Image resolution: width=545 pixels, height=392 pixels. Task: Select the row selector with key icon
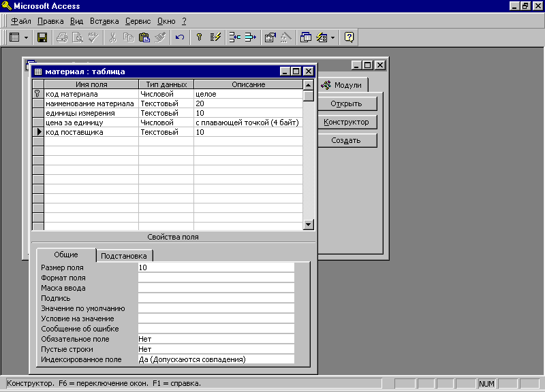[38, 94]
